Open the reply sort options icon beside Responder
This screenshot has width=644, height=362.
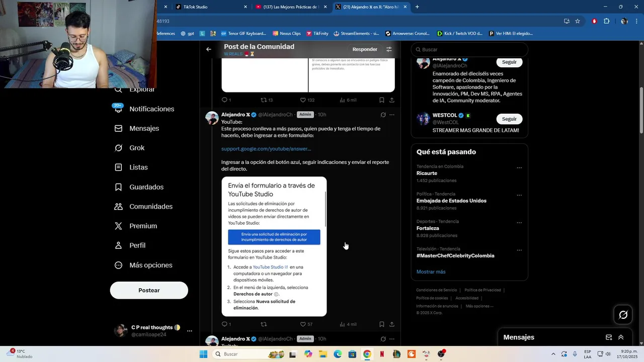(x=389, y=49)
